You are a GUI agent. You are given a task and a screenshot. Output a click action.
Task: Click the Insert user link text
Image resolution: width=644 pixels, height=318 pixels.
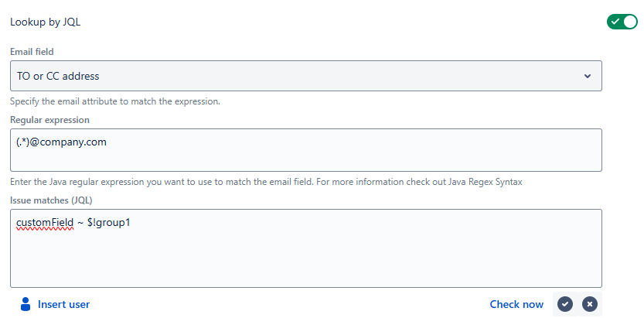pyautogui.click(x=63, y=304)
